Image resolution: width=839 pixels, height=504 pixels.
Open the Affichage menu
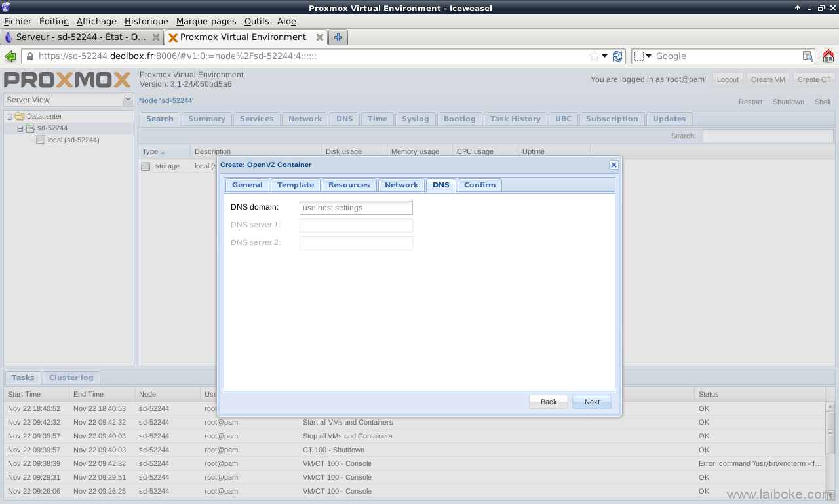(96, 21)
